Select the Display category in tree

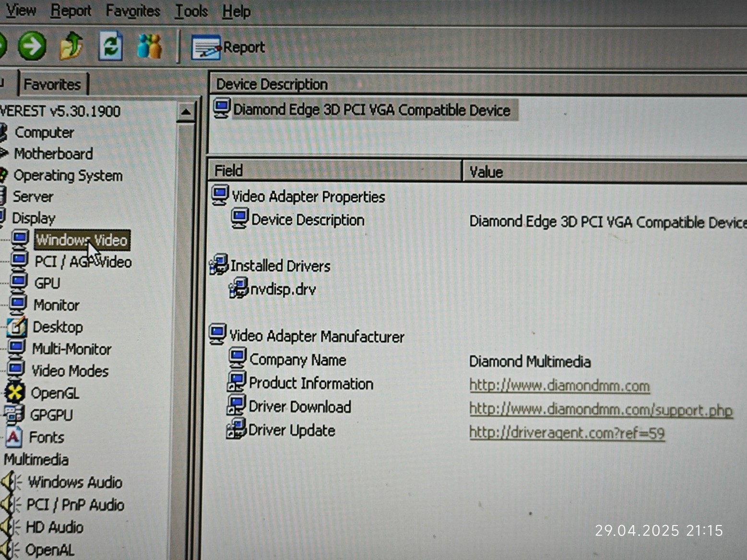34,218
